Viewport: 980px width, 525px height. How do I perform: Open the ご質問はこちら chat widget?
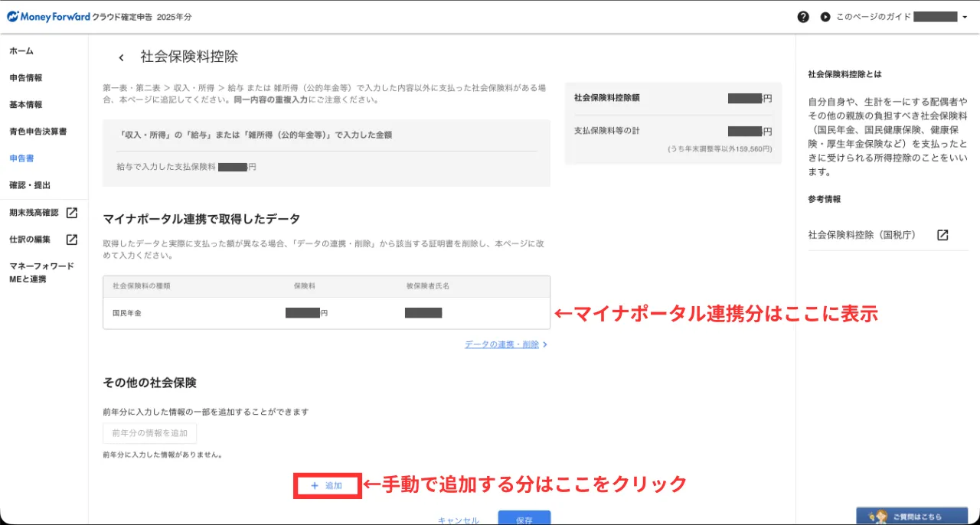911,516
